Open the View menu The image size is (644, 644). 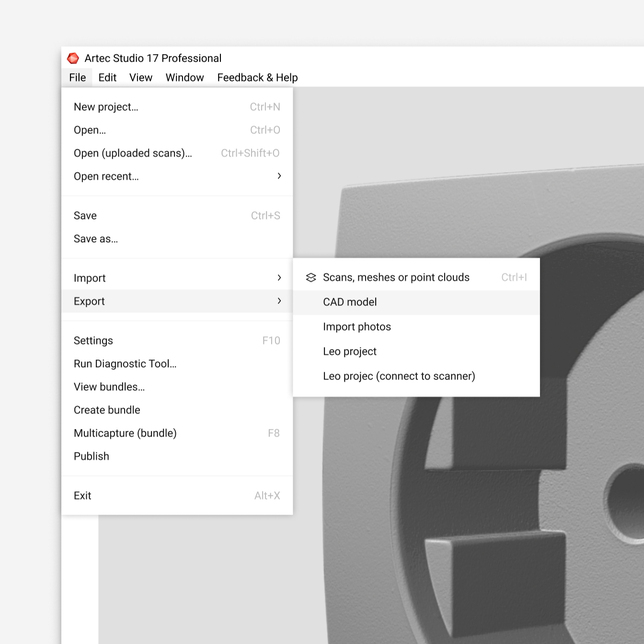pyautogui.click(x=140, y=78)
